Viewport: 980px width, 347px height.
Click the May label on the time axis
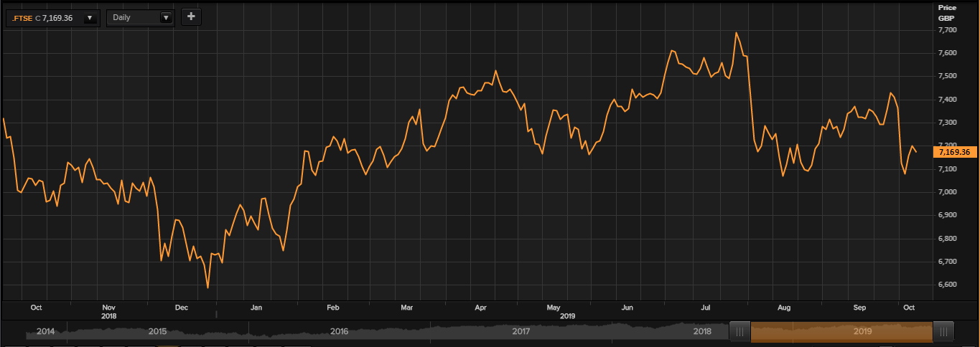tap(553, 308)
